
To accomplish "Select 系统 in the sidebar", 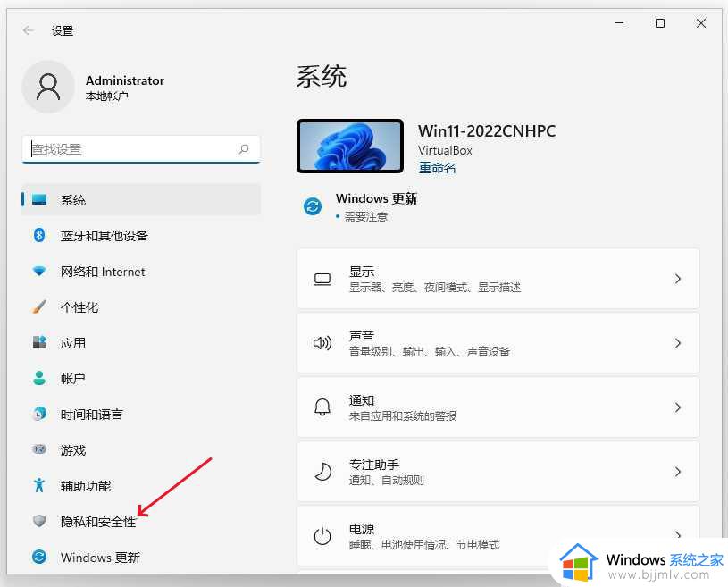I will [141, 200].
